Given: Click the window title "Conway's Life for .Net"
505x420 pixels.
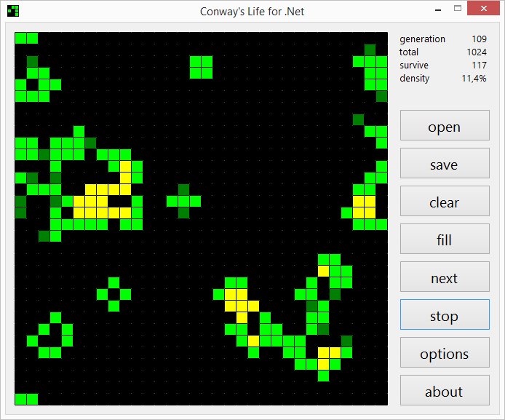Looking at the screenshot, I should click(x=252, y=11).
